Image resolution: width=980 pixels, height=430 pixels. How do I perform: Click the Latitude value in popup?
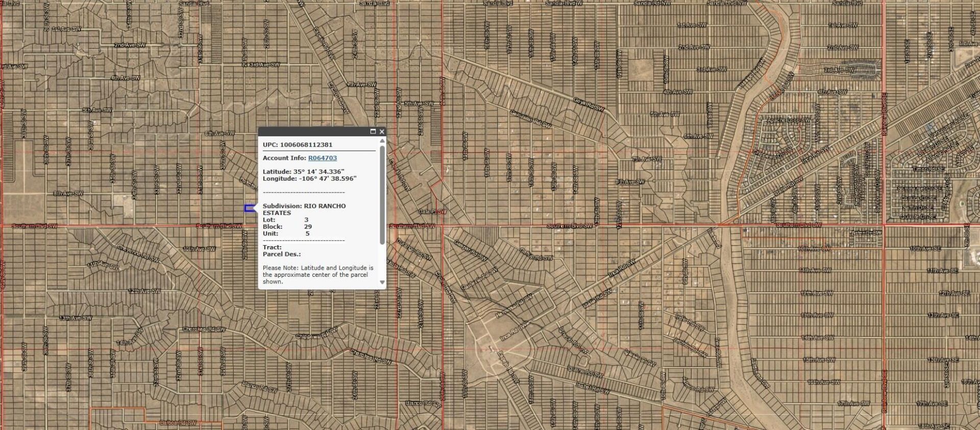[x=318, y=172]
